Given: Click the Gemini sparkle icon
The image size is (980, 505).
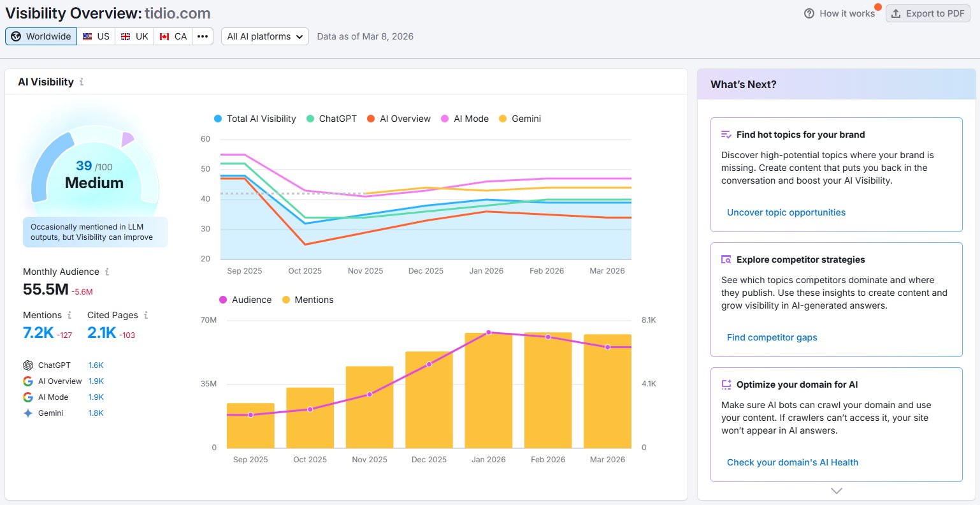Looking at the screenshot, I should (28, 413).
